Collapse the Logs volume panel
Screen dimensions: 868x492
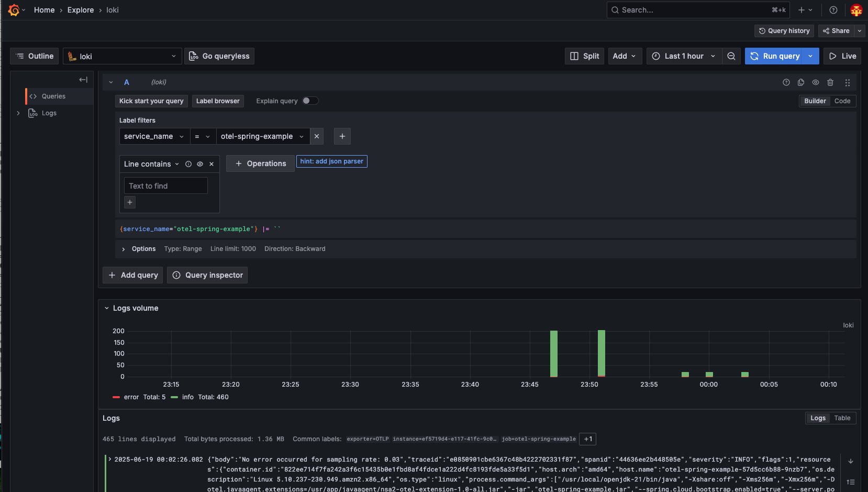coord(107,308)
